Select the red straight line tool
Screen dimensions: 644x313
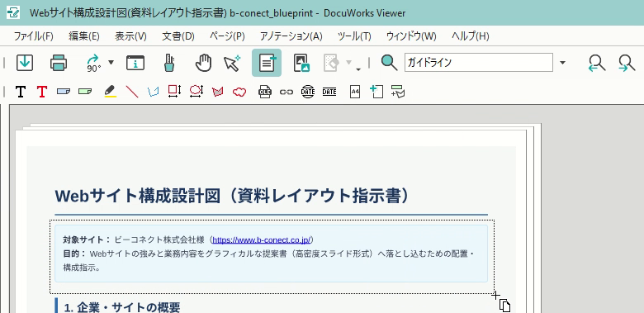[x=132, y=92]
